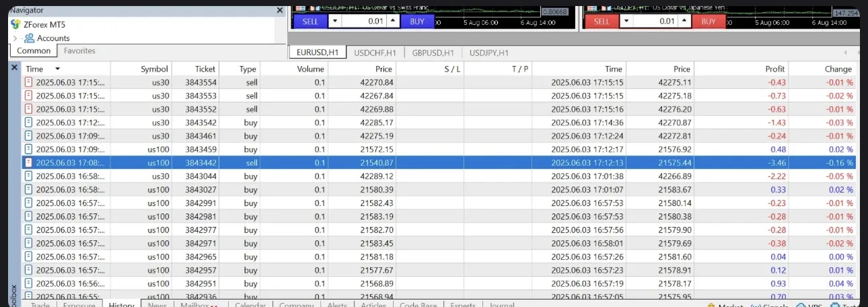
Task: Click deal icon of ticket 3843554
Action: [x=28, y=82]
